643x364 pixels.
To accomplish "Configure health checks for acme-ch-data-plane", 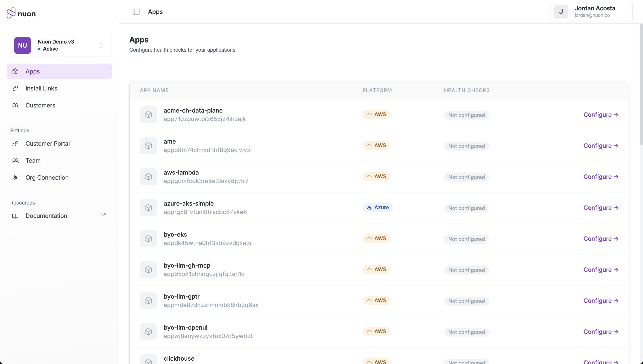I will point(601,114).
